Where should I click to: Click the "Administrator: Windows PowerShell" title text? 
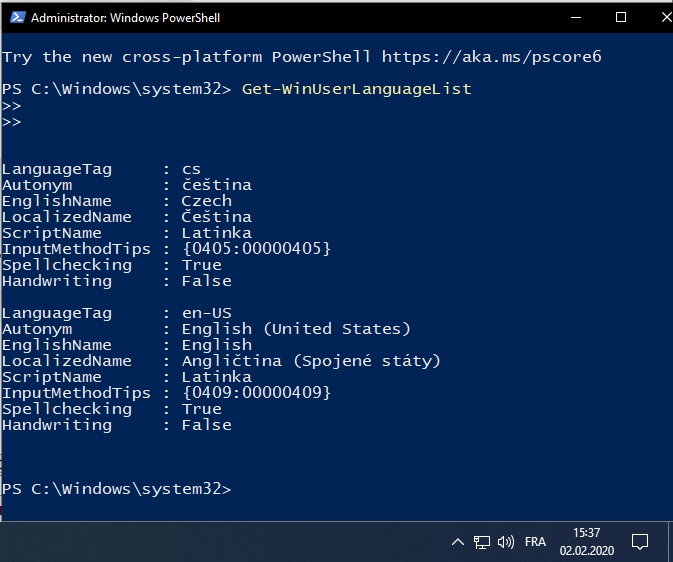coord(125,17)
